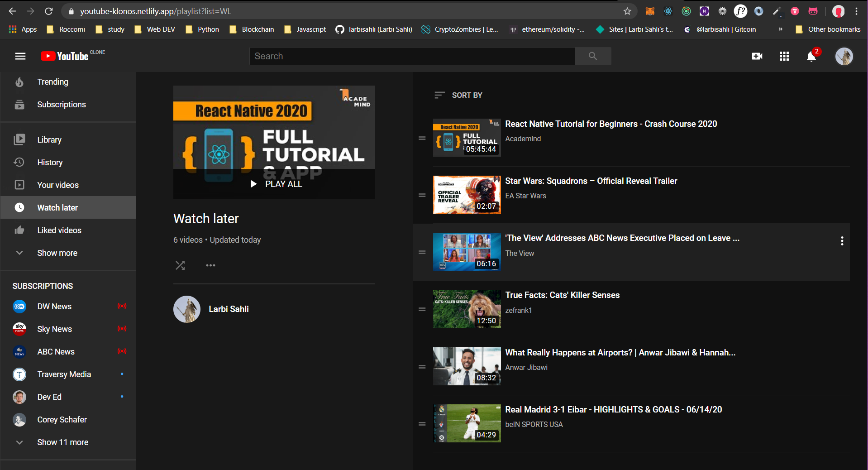Shuffle the Watch later playlist
Screen dimensions: 868x470
pos(180,265)
